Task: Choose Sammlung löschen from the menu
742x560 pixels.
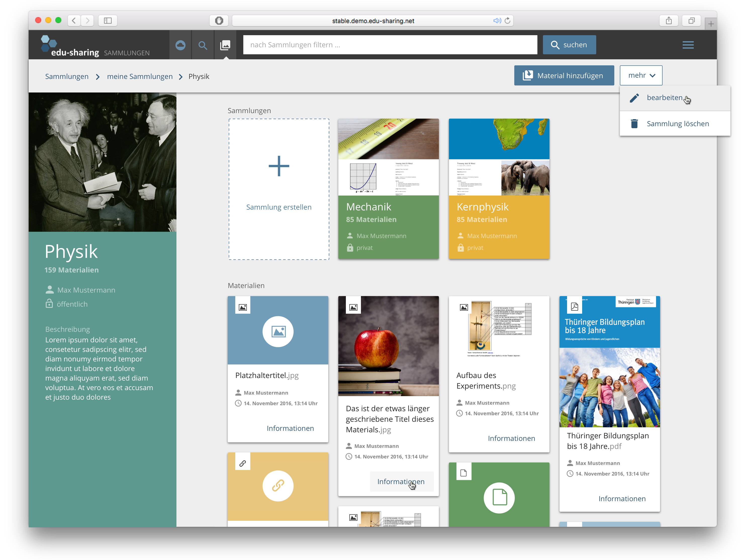Action: click(675, 123)
